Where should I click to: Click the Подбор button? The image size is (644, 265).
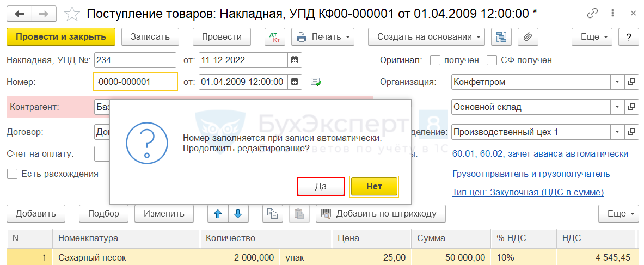103,214
